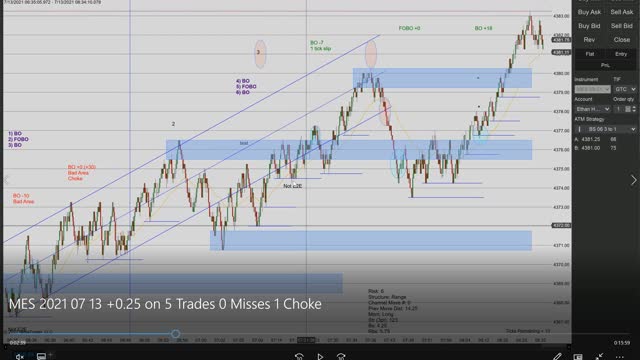Click the ask price 4381.25 text
This screenshot has width=640, height=360.
(590, 140)
